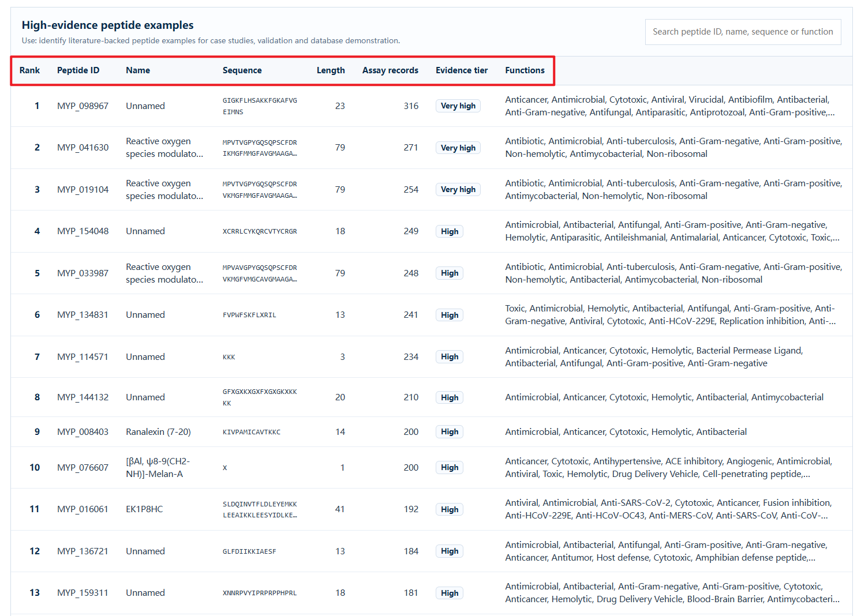Click the High badge for MYP_033987

coord(450,273)
